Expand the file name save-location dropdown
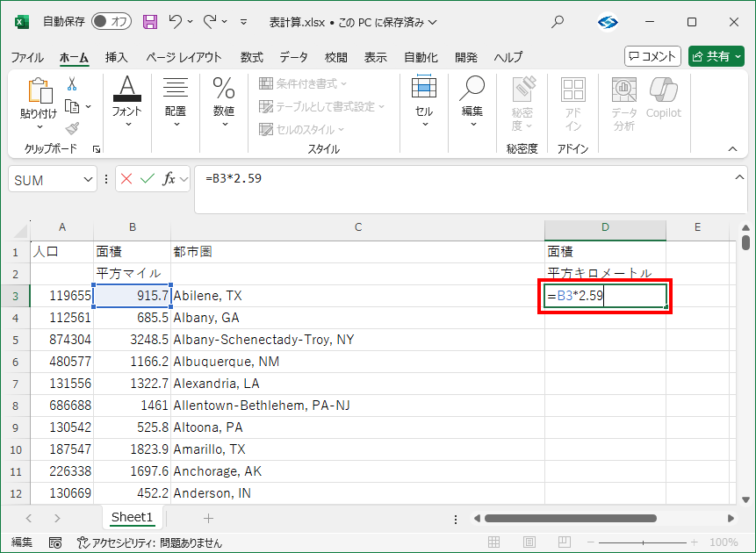Viewport: 756px width, 553px height. 433,22
